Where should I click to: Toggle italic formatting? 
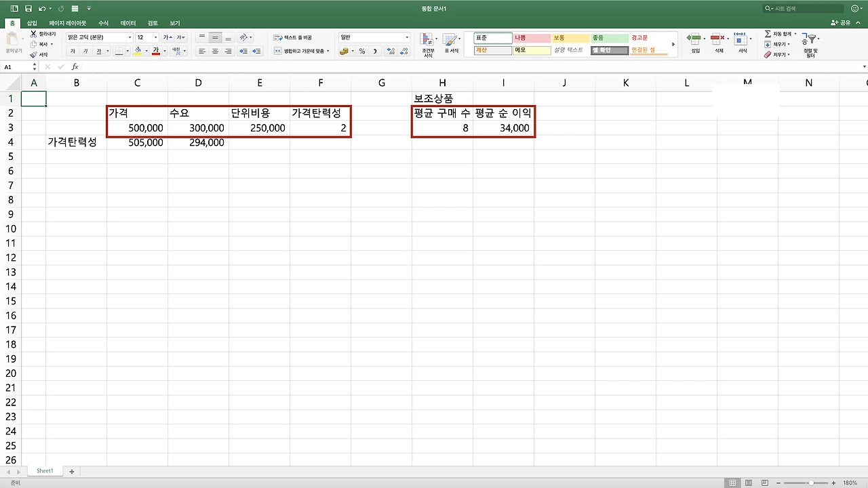(x=85, y=51)
